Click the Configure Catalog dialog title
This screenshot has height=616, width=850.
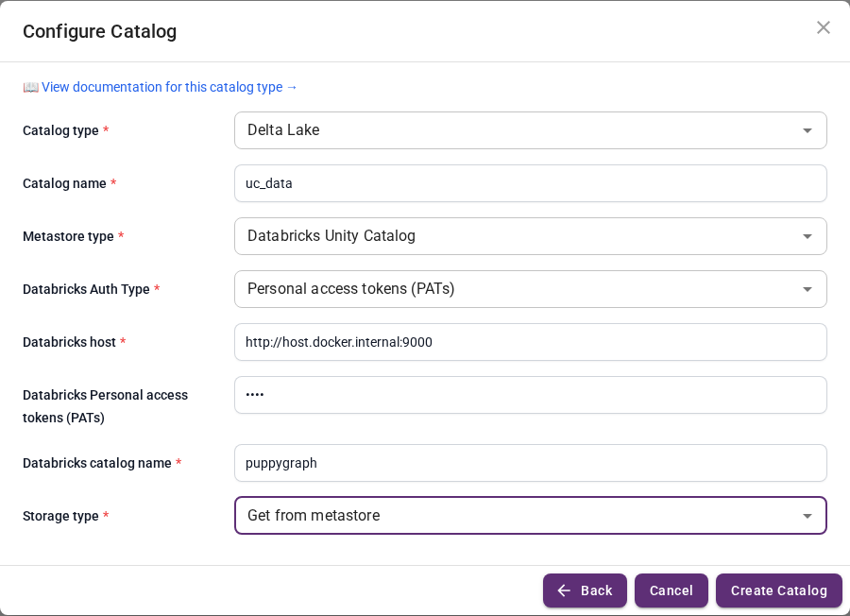pos(100,31)
